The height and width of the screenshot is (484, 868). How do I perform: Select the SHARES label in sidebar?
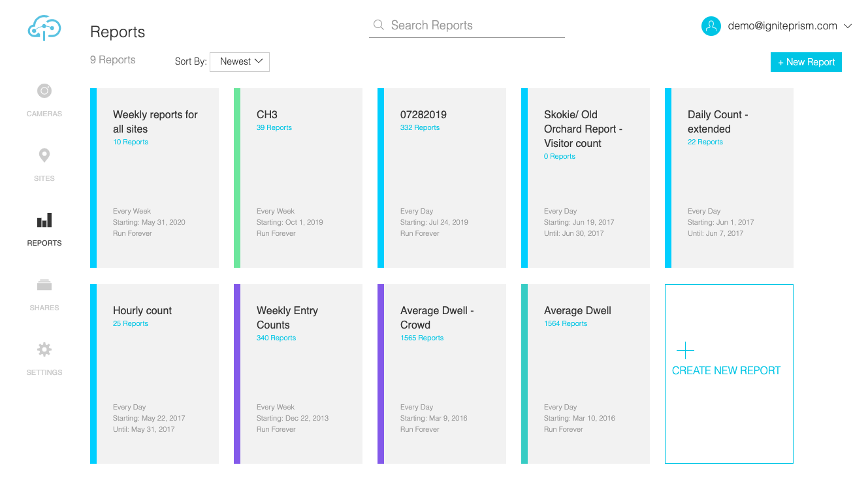pyautogui.click(x=44, y=308)
